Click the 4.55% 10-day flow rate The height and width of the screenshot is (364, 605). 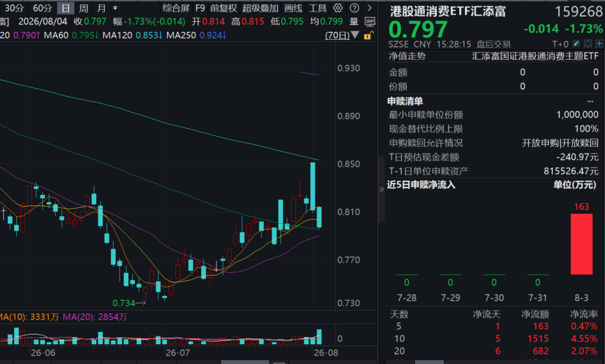[x=584, y=338]
